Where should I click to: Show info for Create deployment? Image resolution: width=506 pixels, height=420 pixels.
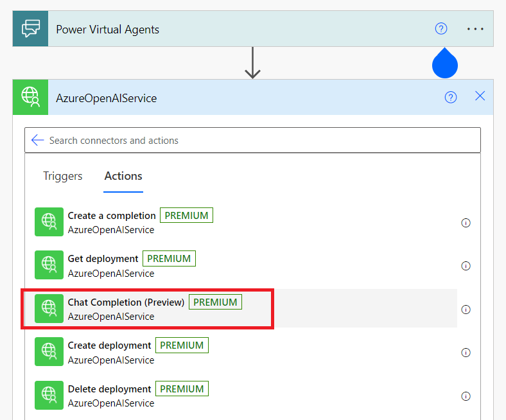[x=466, y=353]
